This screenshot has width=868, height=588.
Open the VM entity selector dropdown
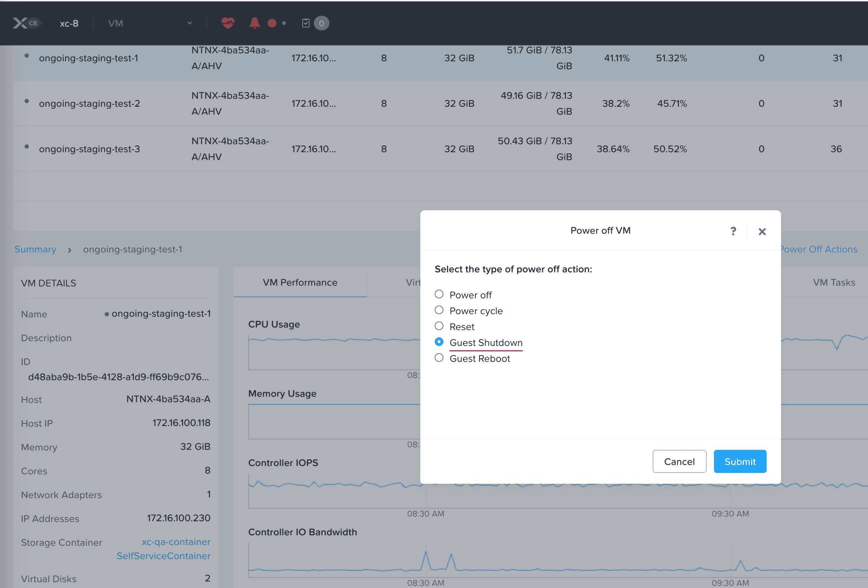(x=190, y=23)
